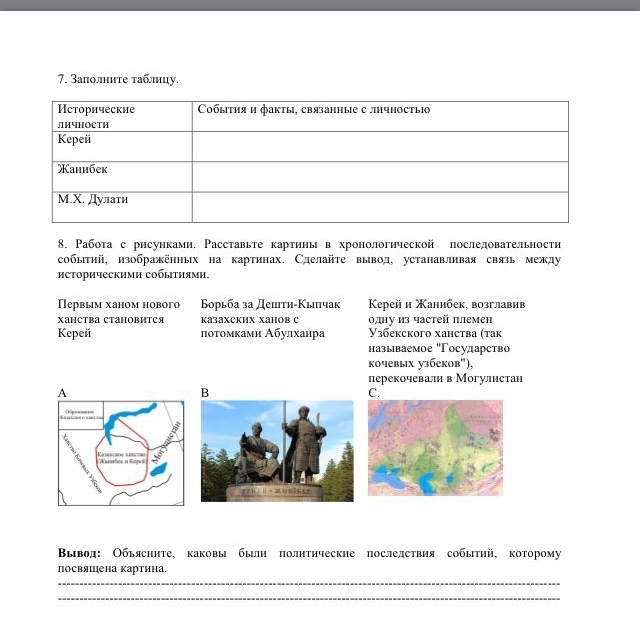Click the task 8 'Работа с рисунками' paragraph
Image resolution: width=640 pixels, height=639 pixels.
coord(309,259)
